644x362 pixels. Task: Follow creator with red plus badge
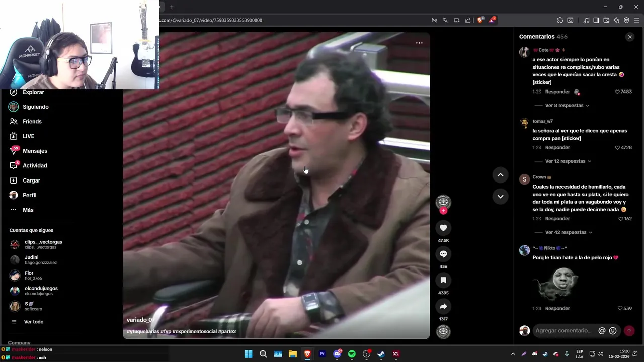click(x=443, y=211)
